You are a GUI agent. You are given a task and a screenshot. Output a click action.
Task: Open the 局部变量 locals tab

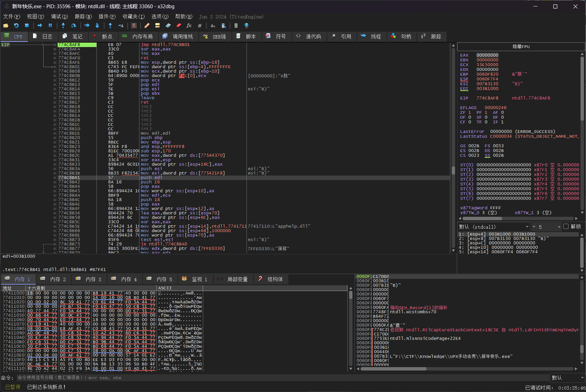click(x=234, y=279)
